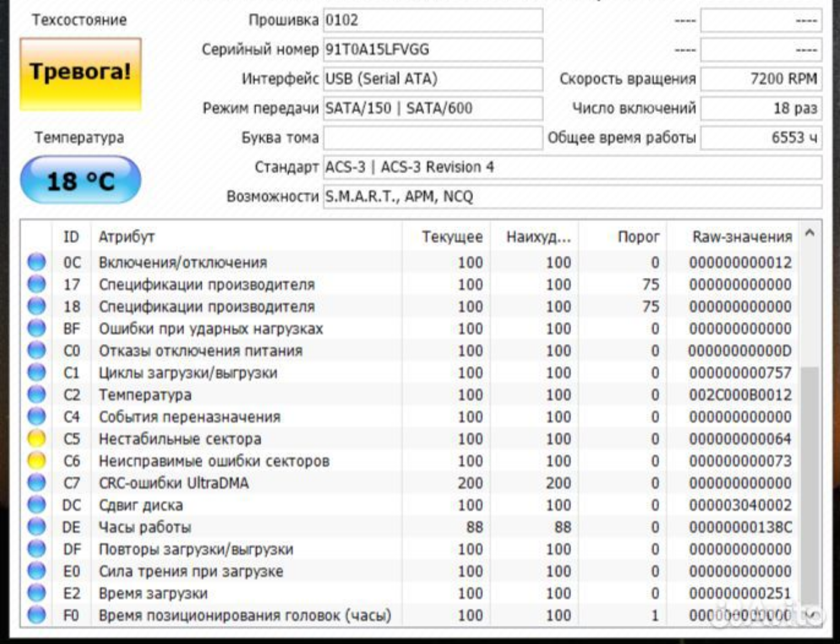Click yellow warning icon of C5 Нестабильные сектора
The width and height of the screenshot is (840, 644).
coord(36,438)
